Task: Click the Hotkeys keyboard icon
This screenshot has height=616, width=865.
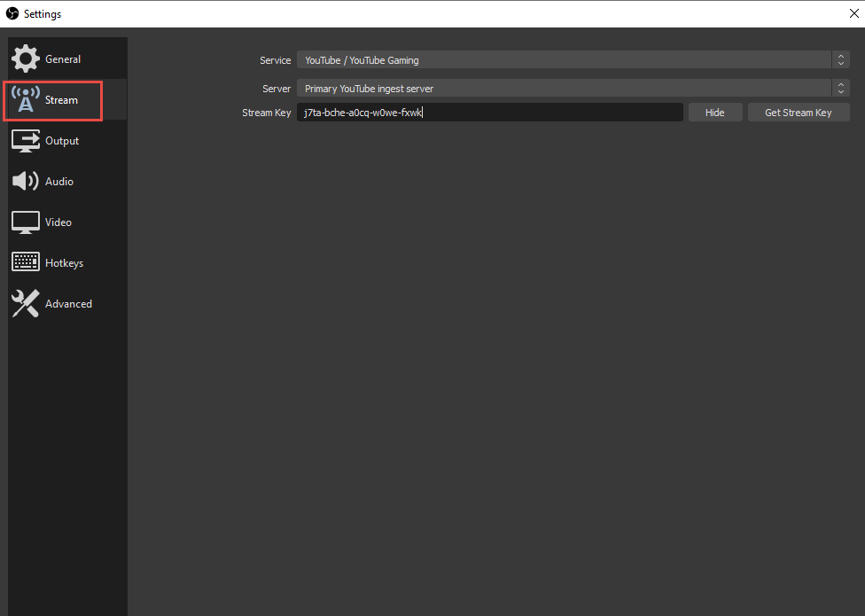Action: 25,263
